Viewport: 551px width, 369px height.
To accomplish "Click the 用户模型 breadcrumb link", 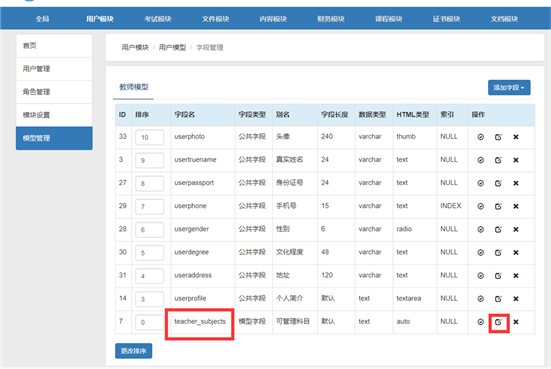I will [172, 47].
